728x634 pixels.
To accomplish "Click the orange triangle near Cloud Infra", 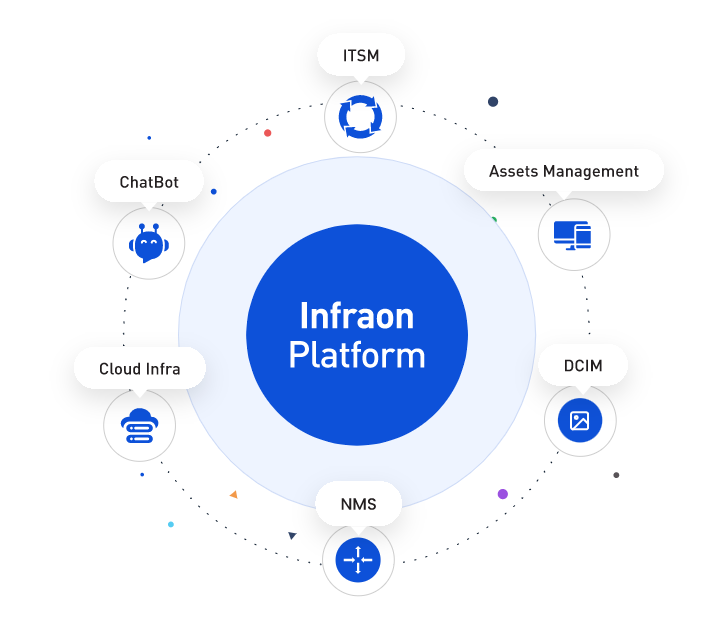I will (x=234, y=495).
